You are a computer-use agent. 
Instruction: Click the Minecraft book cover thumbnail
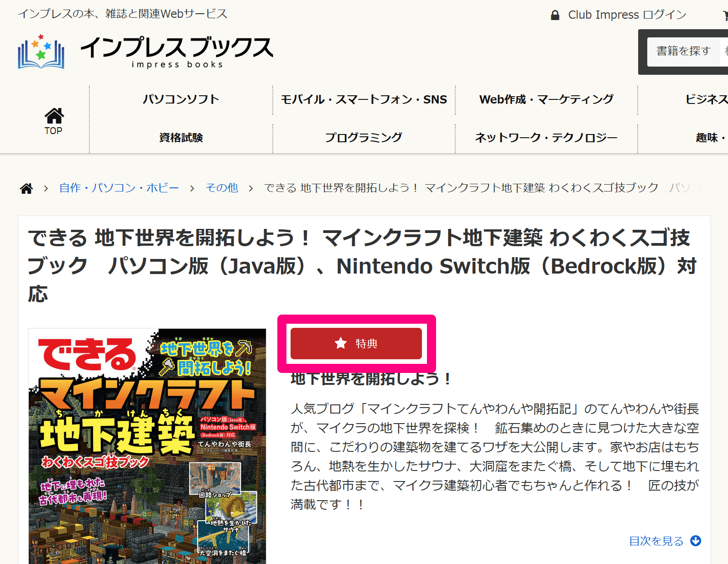147,446
